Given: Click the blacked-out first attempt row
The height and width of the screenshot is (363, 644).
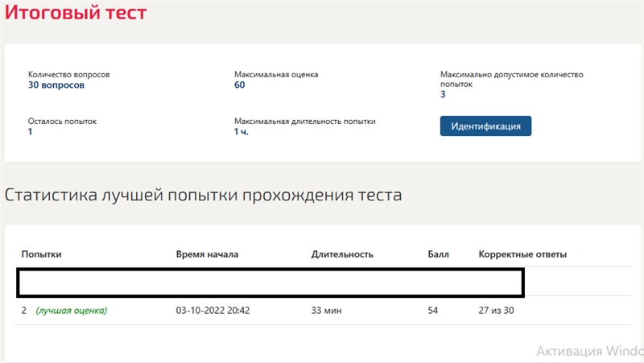Looking at the screenshot, I should (x=270, y=283).
